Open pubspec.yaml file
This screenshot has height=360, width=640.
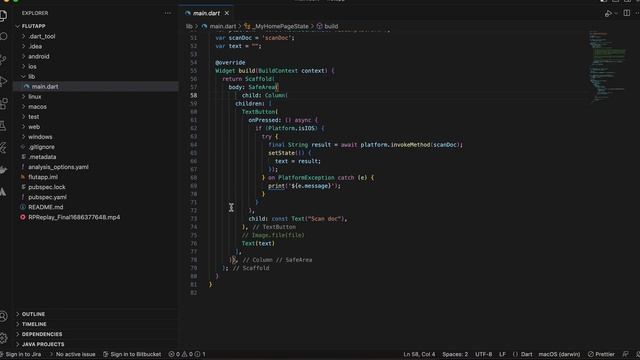click(47, 197)
